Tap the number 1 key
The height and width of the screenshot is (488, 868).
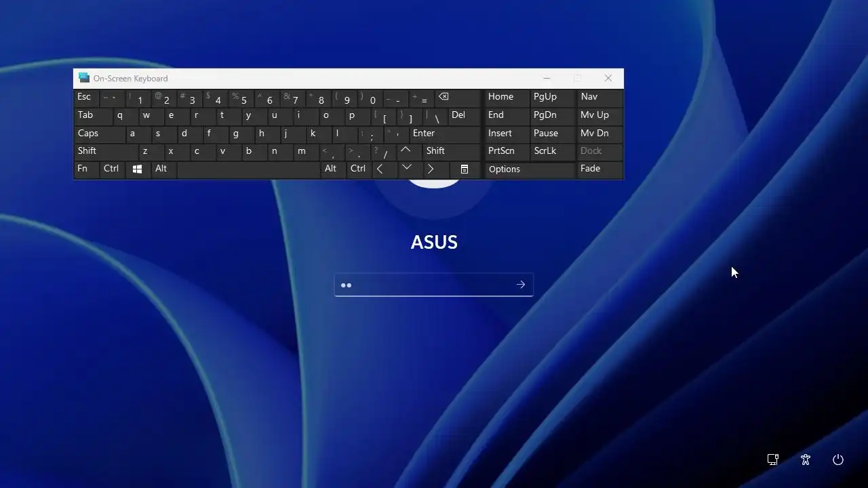click(x=138, y=98)
